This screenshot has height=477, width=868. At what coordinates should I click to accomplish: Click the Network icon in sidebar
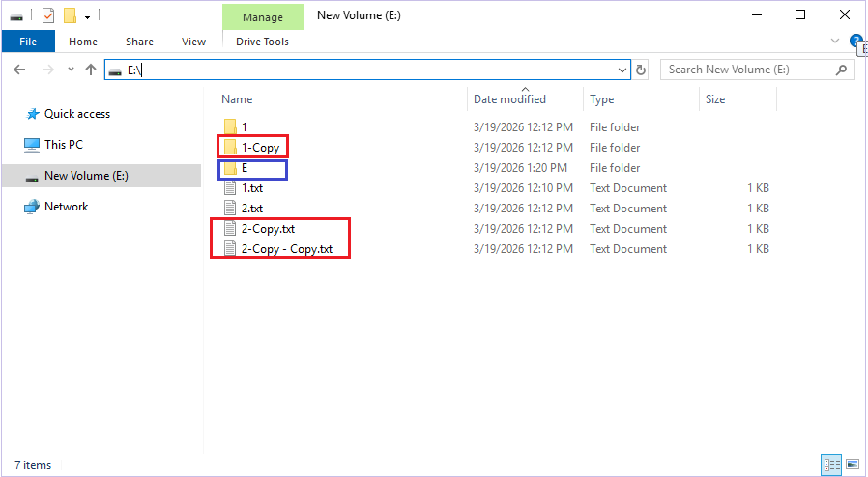pos(32,207)
